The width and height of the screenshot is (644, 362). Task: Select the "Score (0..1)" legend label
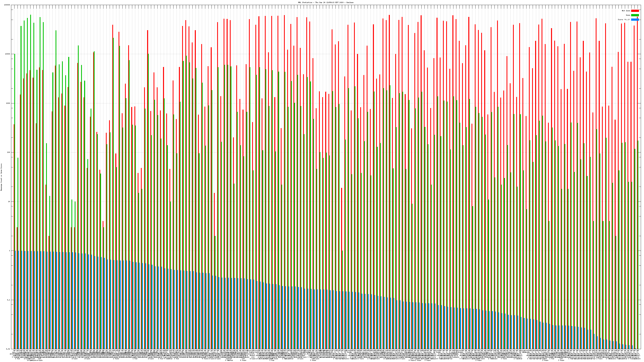[624, 20]
